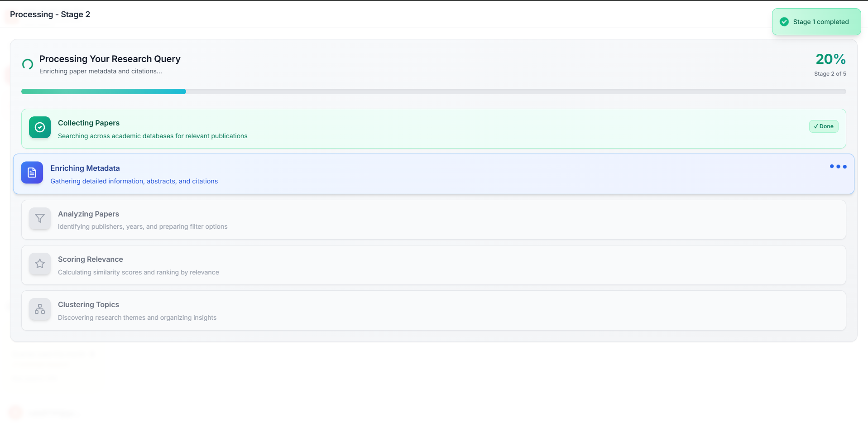
Task: Click the green progress bar
Action: 103,91
